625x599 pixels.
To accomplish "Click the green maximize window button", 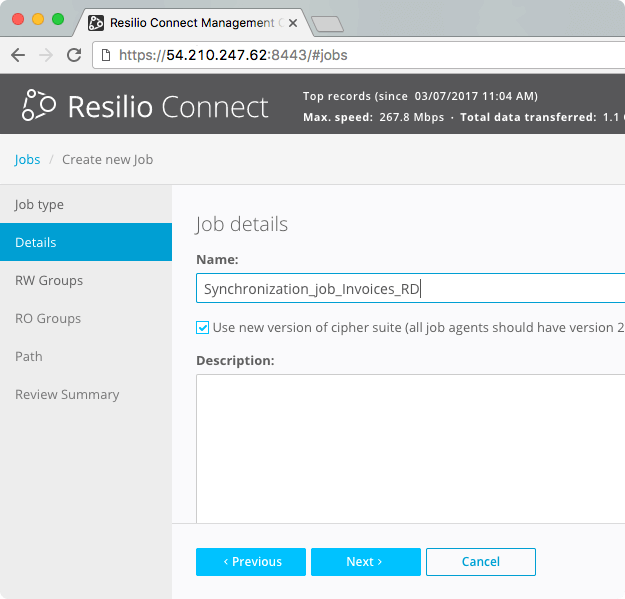I will (58, 19).
